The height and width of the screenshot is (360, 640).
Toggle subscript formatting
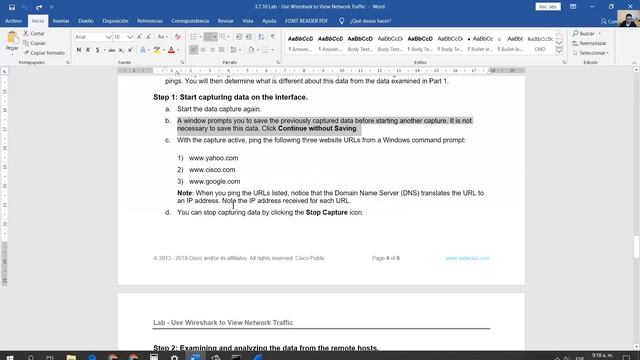tap(121, 50)
